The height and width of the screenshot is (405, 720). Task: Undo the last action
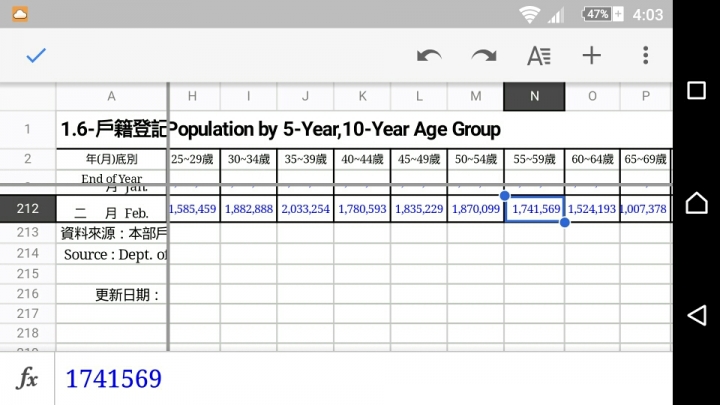[x=429, y=56]
